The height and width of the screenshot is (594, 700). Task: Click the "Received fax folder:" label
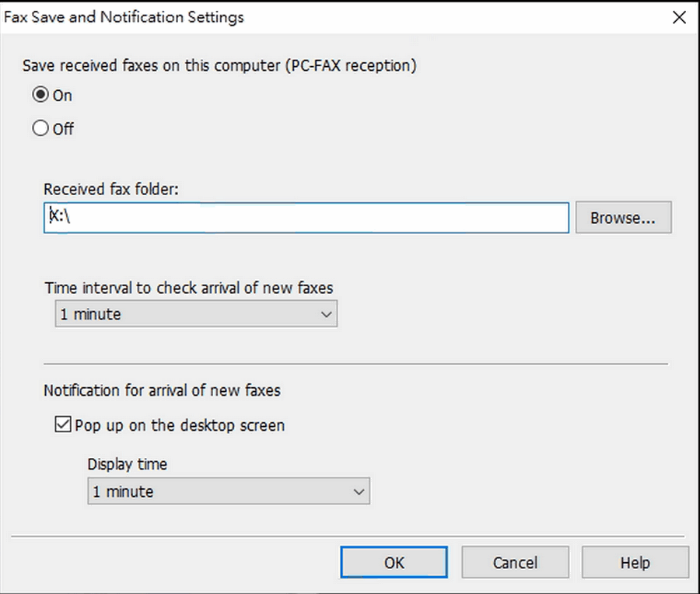coord(111,189)
